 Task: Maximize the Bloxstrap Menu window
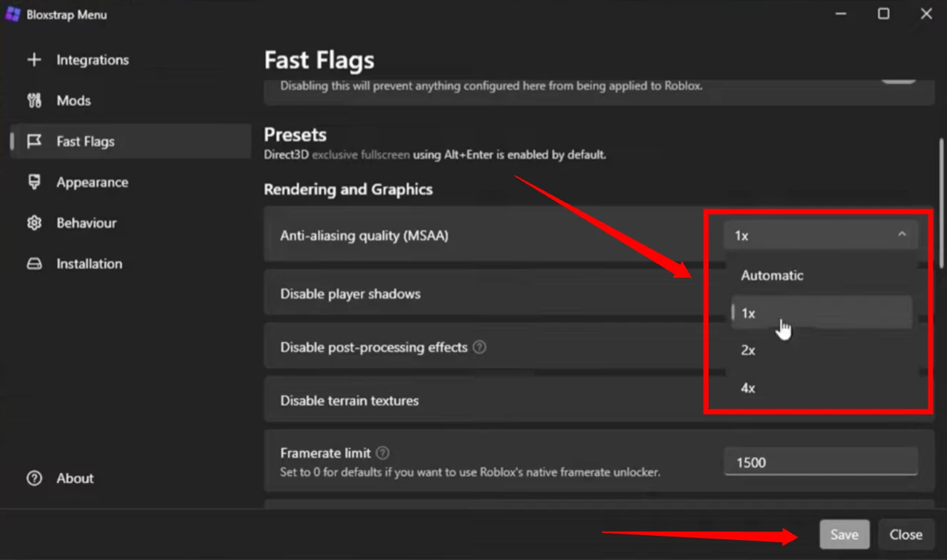[x=884, y=14]
